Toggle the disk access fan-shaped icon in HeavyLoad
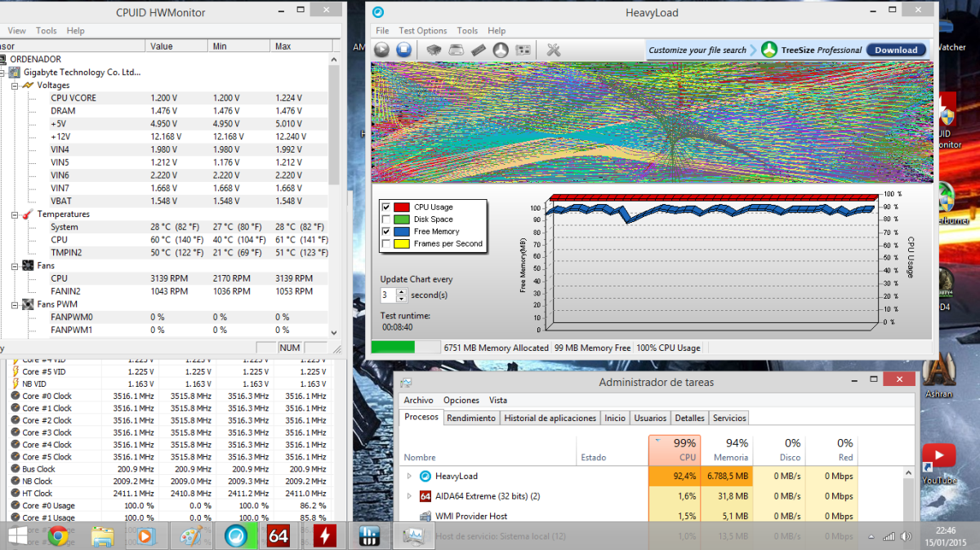980x550 pixels. pos(501,50)
